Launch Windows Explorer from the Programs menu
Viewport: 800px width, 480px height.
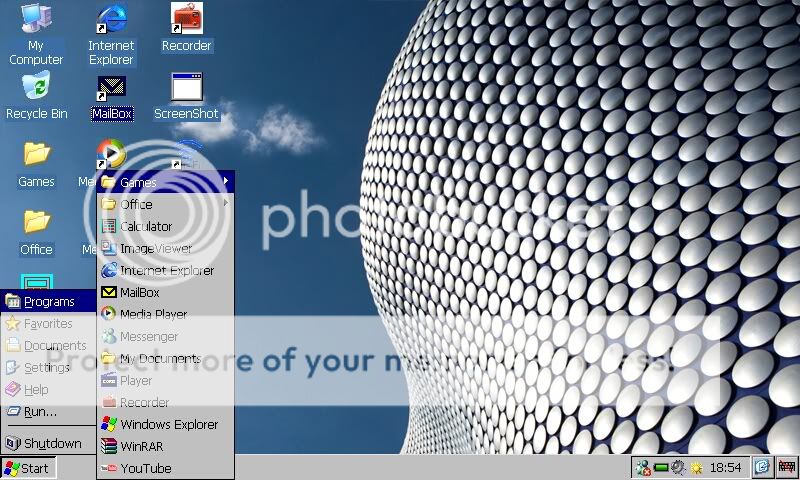[x=165, y=424]
